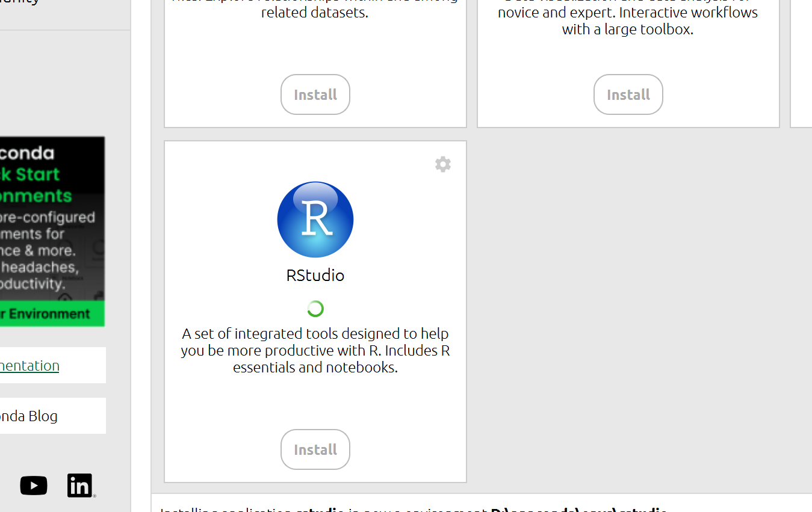Open the Documentation link in the sidebar

29,365
